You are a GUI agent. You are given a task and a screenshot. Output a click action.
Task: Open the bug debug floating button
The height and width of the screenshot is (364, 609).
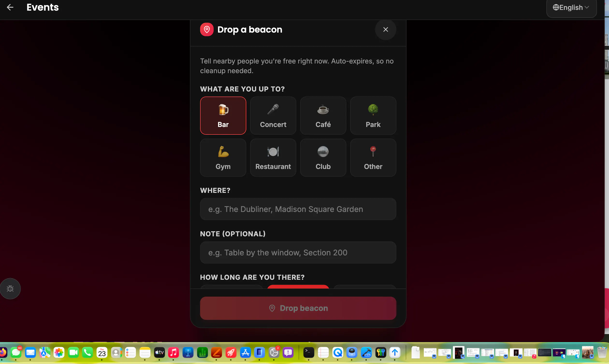10,289
